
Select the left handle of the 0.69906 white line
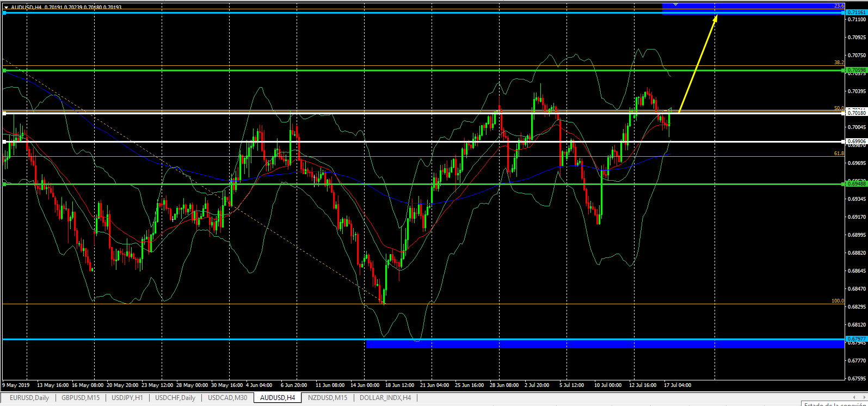[4, 142]
